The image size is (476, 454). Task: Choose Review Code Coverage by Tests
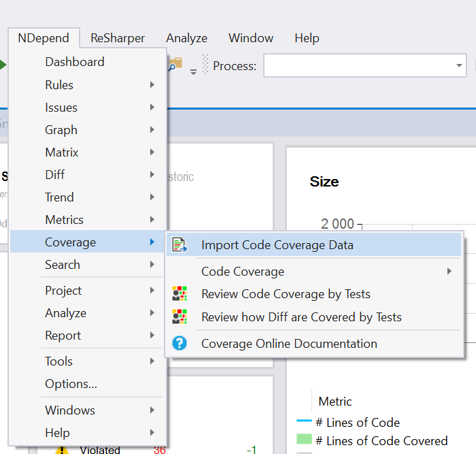(x=314, y=294)
